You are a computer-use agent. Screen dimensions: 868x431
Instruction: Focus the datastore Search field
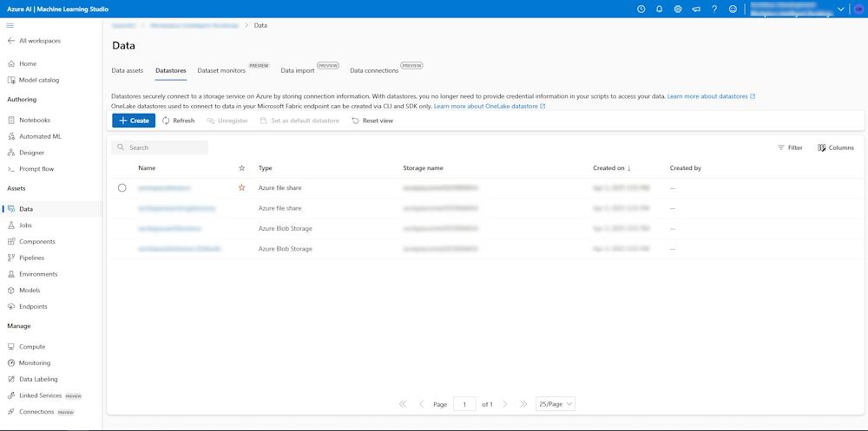(x=160, y=147)
